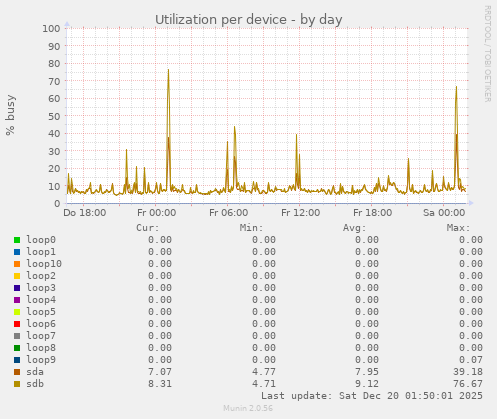Click the 'sda' legend label
Viewport: 497px width, 419px height.
35,372
